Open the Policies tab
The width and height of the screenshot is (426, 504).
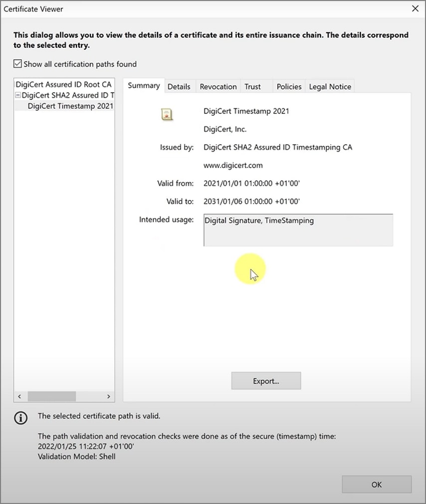[x=289, y=86]
